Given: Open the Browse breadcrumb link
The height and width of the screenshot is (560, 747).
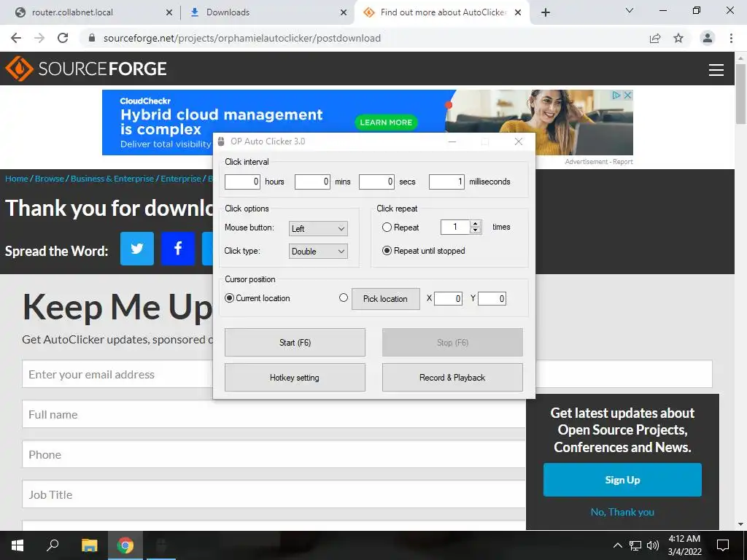Looking at the screenshot, I should pyautogui.click(x=50, y=179).
